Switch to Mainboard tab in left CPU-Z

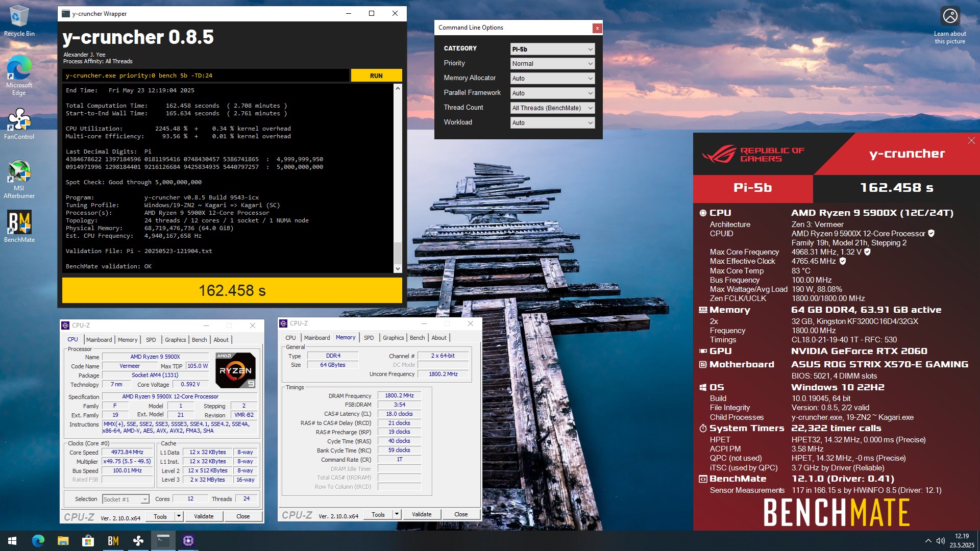pyautogui.click(x=99, y=340)
